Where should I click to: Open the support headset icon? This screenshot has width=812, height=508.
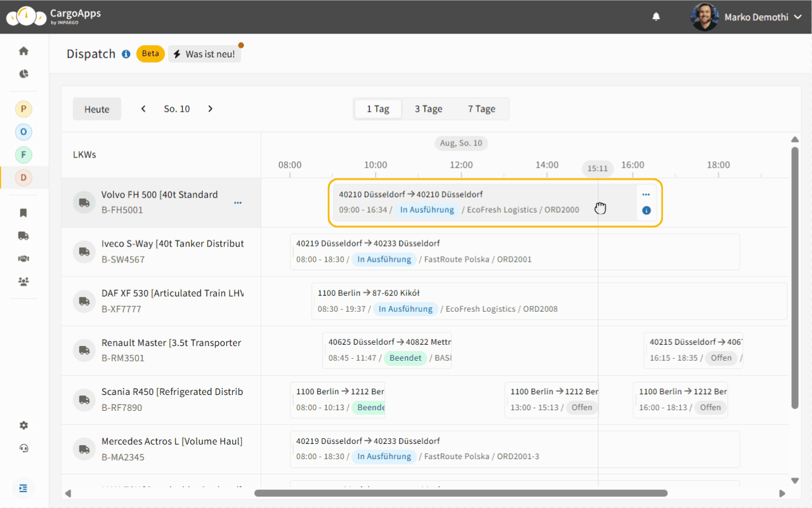tap(23, 448)
